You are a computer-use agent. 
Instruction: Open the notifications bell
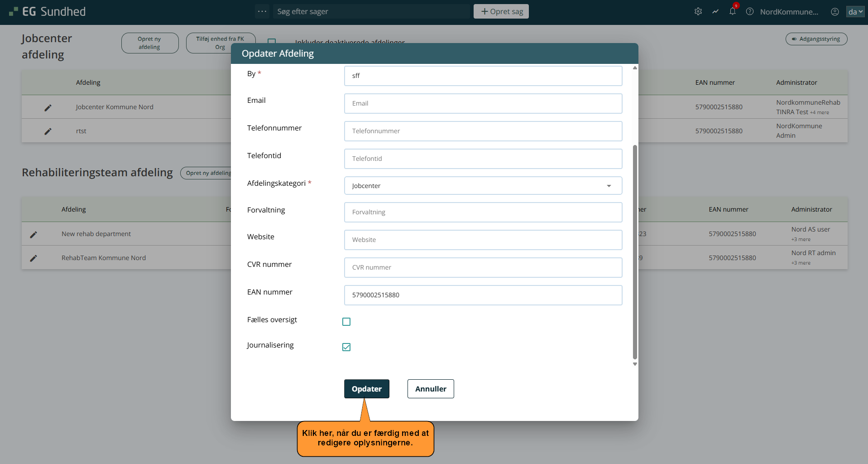point(732,12)
